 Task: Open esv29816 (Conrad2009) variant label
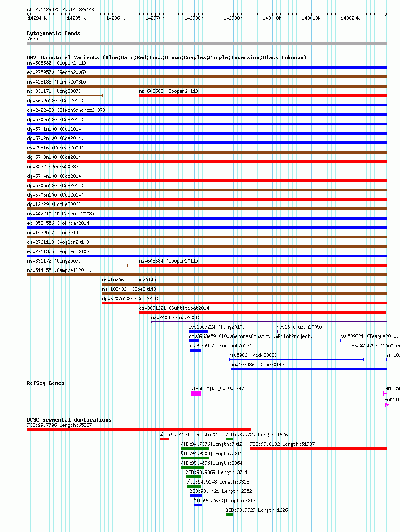pos(55,148)
